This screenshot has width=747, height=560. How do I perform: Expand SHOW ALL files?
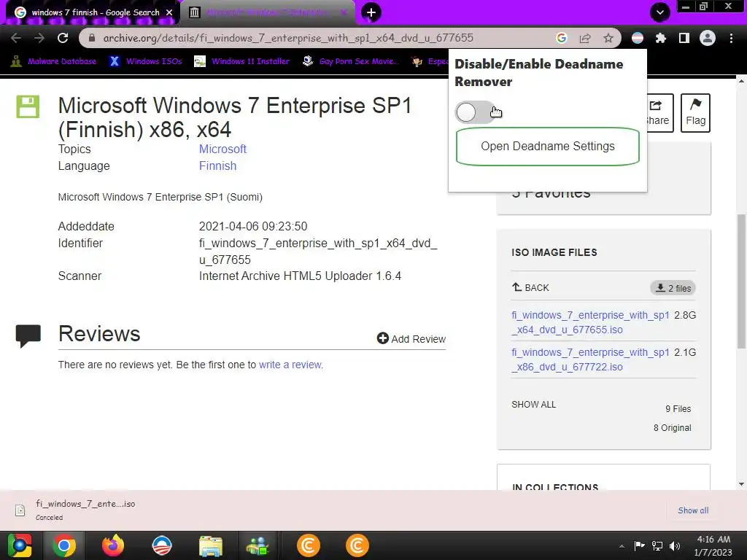[533, 404]
